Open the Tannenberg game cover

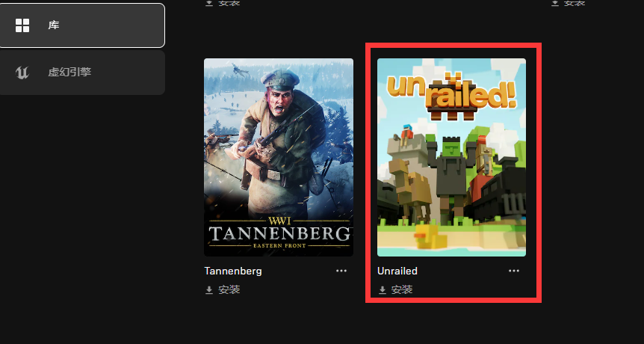coord(279,157)
